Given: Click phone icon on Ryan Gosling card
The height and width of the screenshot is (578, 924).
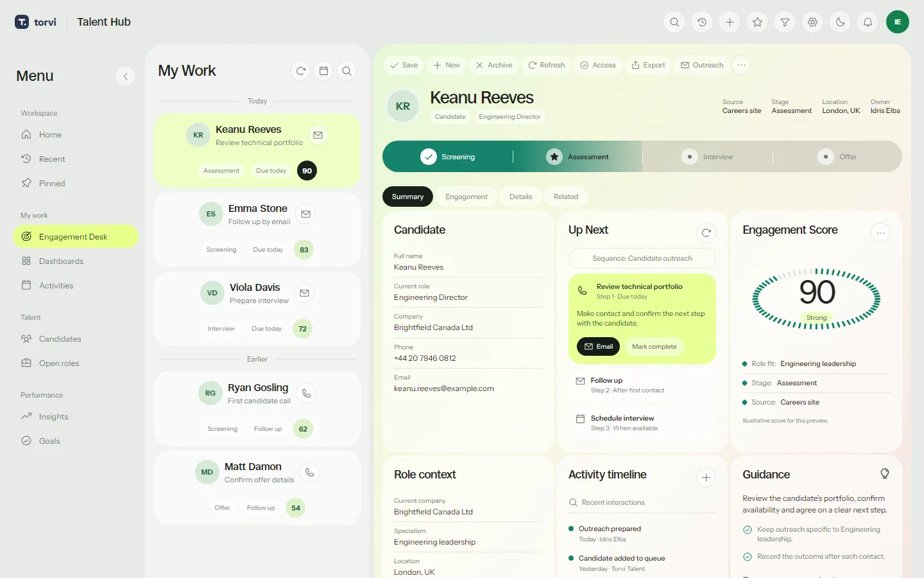Looking at the screenshot, I should click(307, 393).
